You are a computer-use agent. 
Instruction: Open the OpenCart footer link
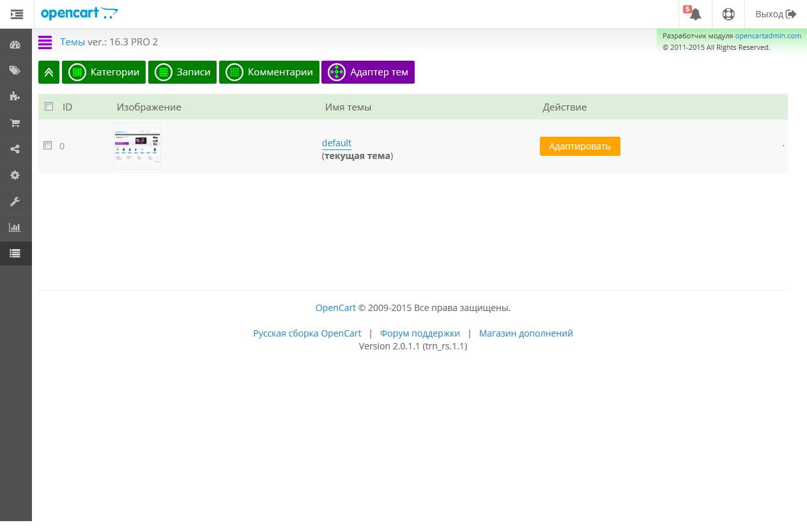[335, 308]
